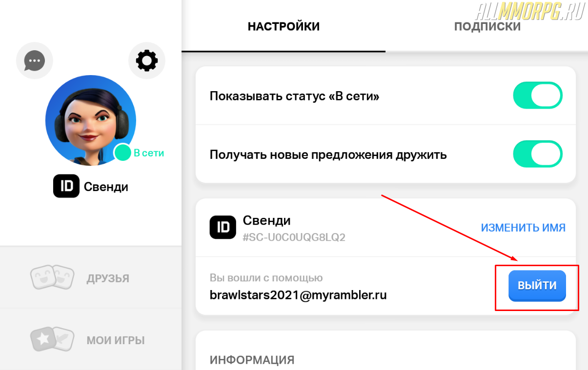Open the chat speech bubble icon
Image resolution: width=588 pixels, height=370 pixels.
34,61
